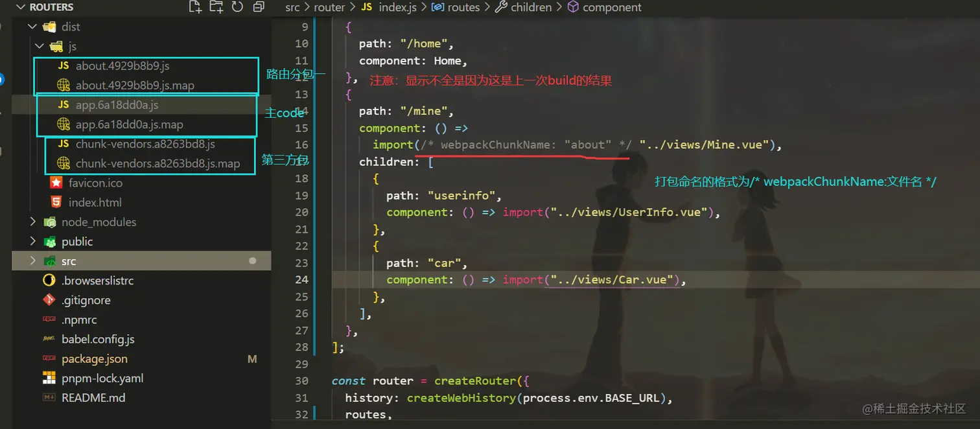Click the public folder icon
980x429 pixels.
point(49,242)
